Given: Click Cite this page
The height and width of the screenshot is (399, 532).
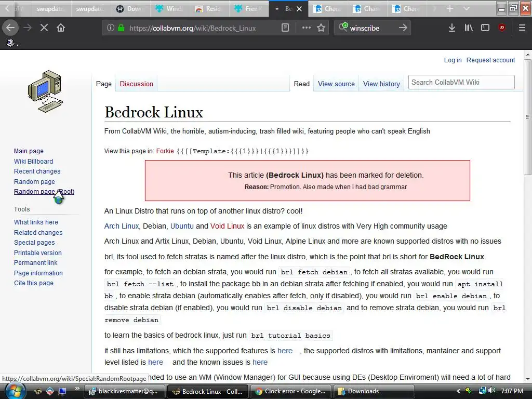Looking at the screenshot, I should (34, 283).
